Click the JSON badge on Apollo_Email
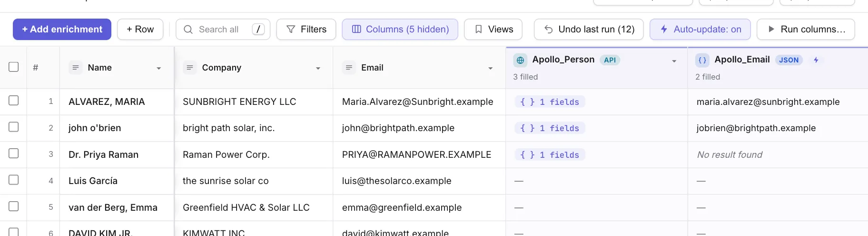Screen dimensions: 868x236 789,60
